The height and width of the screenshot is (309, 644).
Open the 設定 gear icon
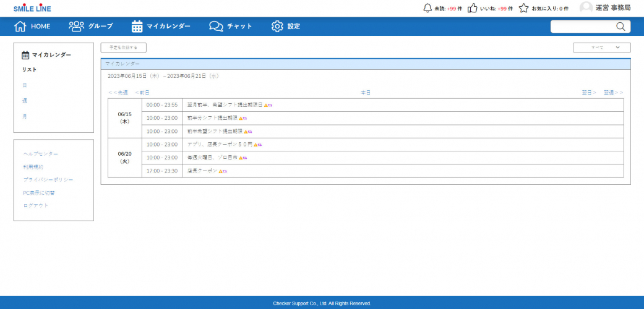tap(277, 26)
